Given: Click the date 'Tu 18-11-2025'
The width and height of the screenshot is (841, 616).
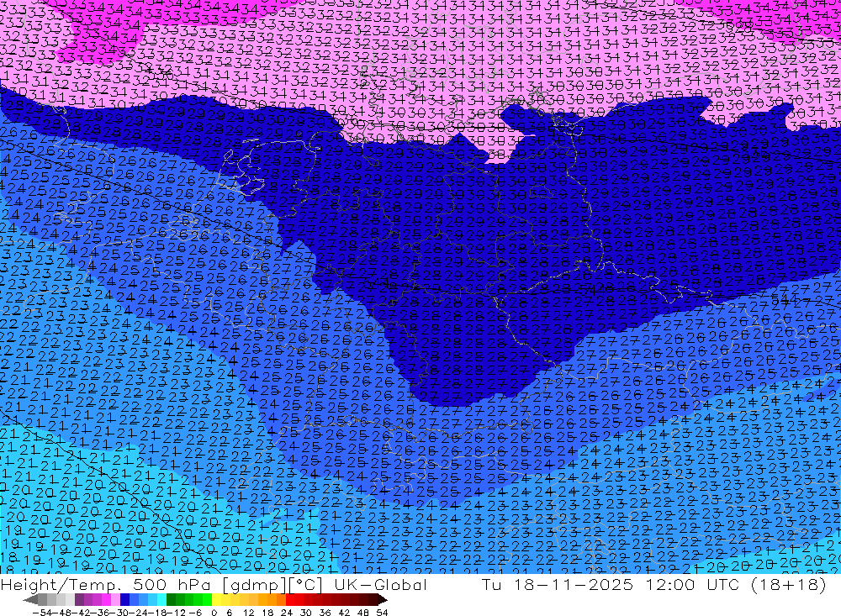Looking at the screenshot, I should (558, 584).
